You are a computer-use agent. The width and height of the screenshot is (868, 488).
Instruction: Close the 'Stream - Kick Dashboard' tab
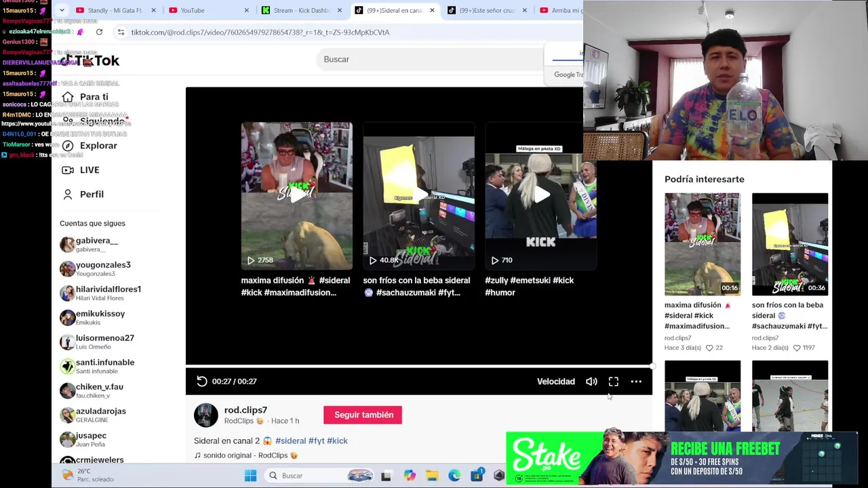339,10
